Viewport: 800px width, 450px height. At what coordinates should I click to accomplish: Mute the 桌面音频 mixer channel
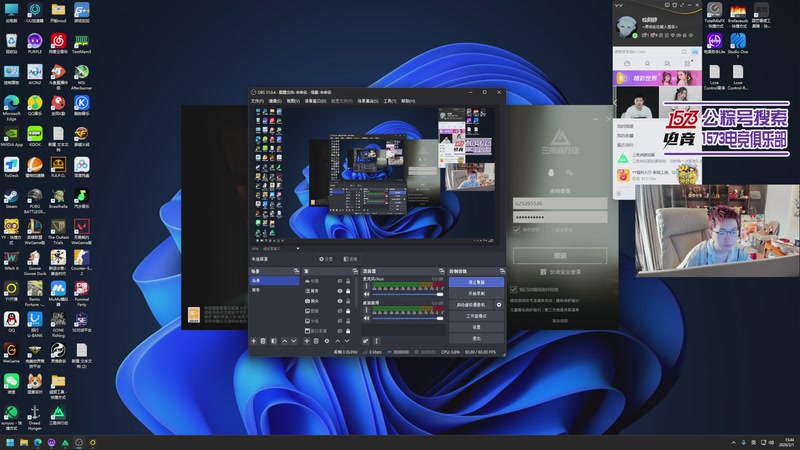click(366, 318)
